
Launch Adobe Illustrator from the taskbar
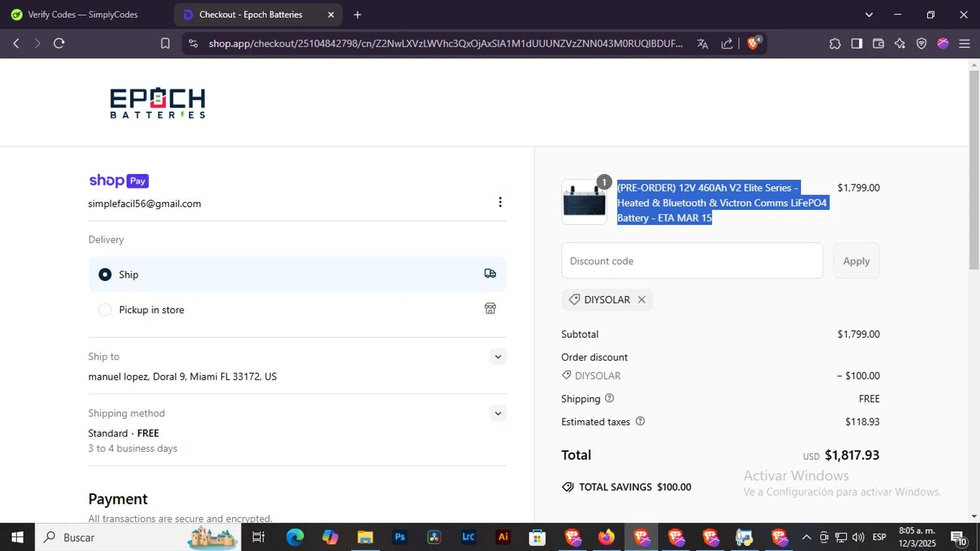tap(503, 537)
